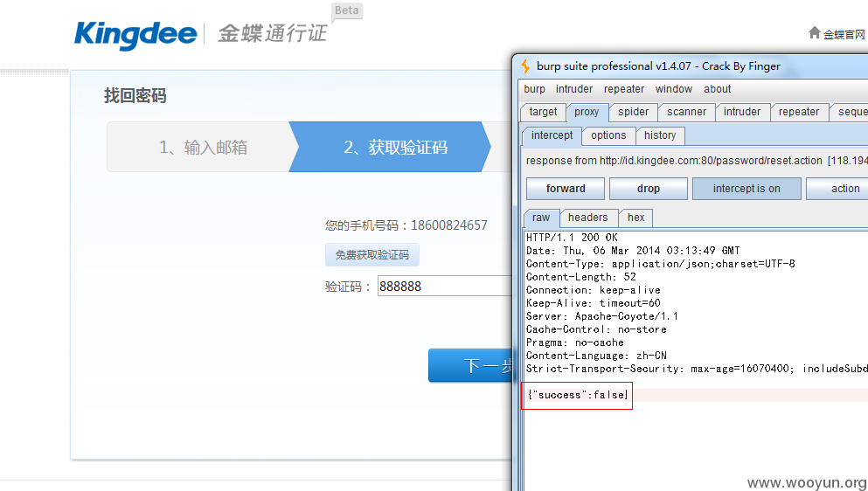Click the Strict-Transport-Security header line
This screenshot has height=491, width=868.
point(697,369)
